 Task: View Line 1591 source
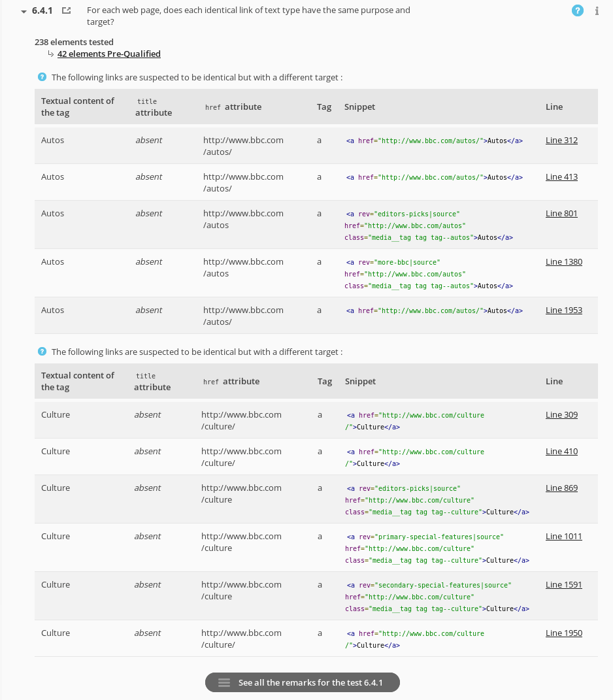563,585
